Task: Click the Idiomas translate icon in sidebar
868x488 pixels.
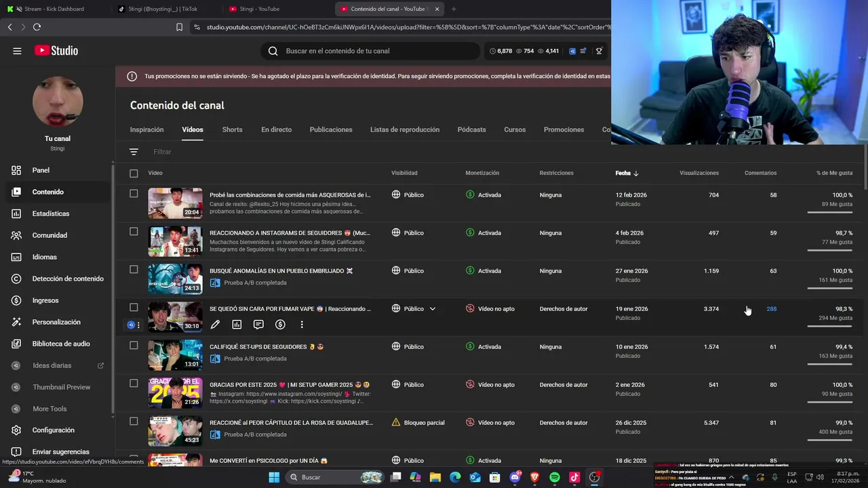Action: [x=17, y=257]
